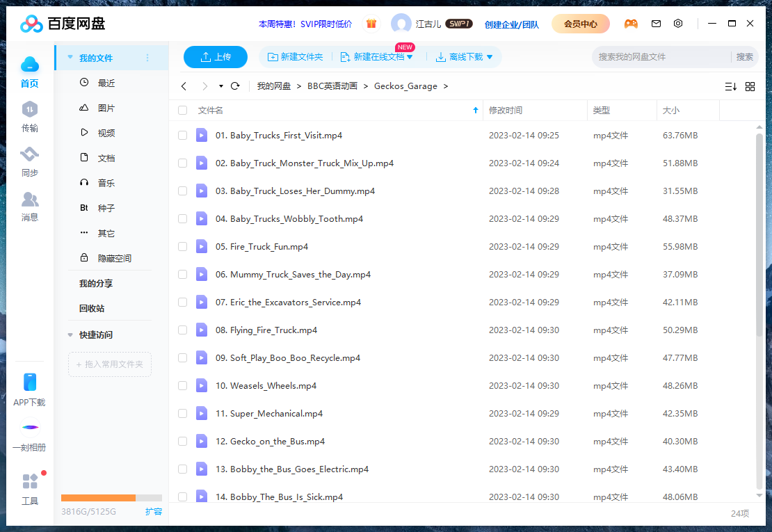Open 消息 messages icon in sidebar

point(29,200)
